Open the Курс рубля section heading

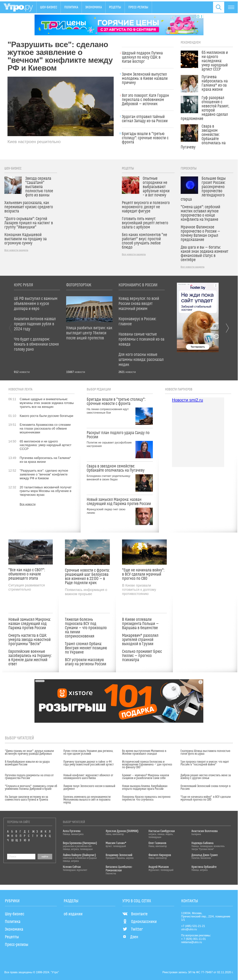click(24, 285)
